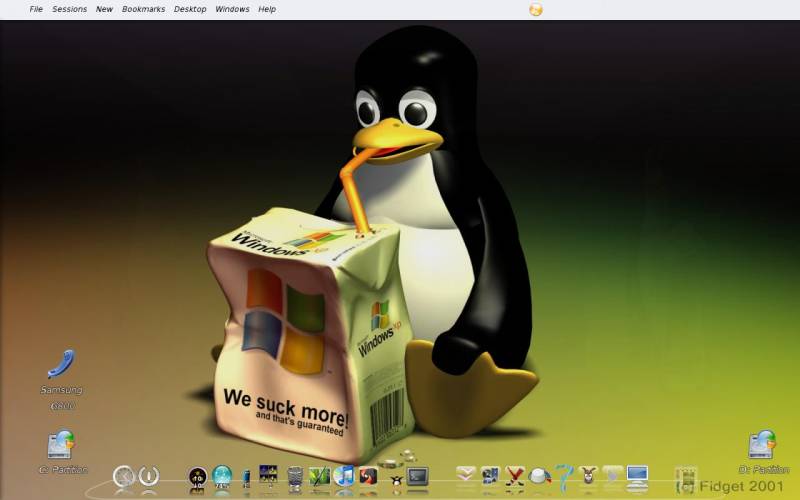800x500 pixels.
Task: Click the blue globe 71% dock icon
Action: 222,477
